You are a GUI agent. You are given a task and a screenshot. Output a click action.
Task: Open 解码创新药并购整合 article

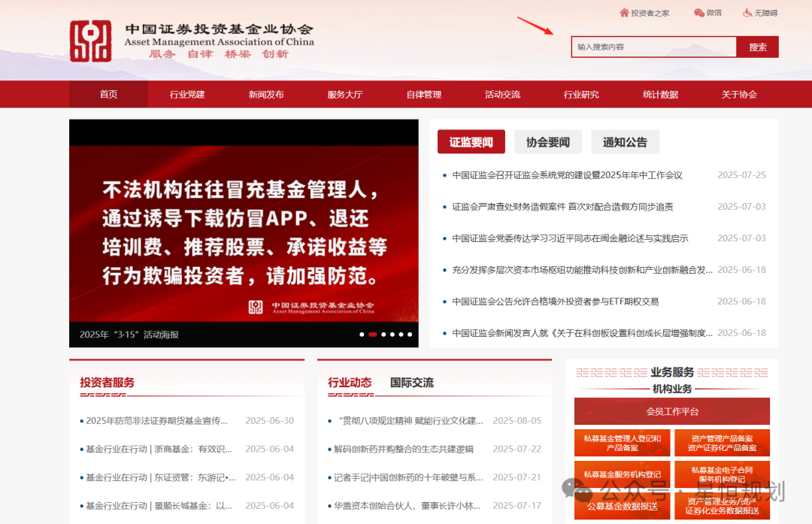[x=404, y=449]
